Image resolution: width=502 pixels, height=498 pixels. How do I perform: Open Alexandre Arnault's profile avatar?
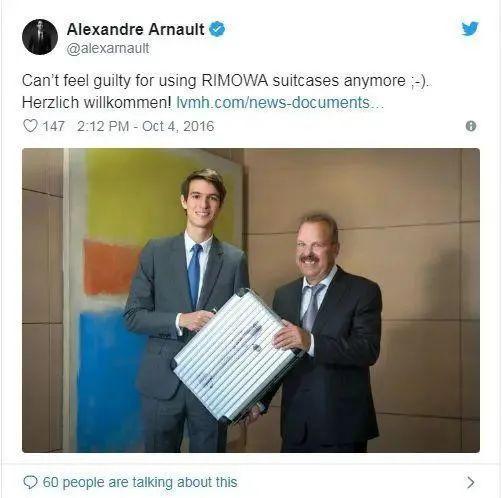click(40, 37)
